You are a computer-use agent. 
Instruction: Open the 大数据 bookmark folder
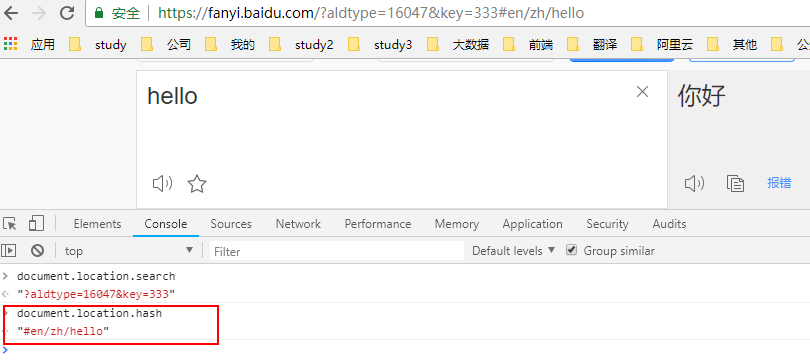[458, 45]
